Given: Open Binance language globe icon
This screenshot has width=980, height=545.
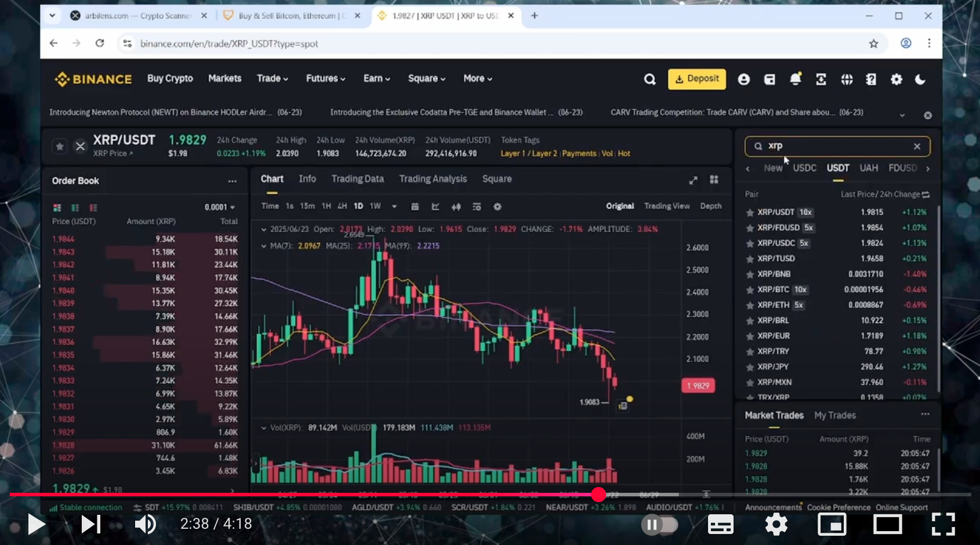Looking at the screenshot, I should 847,79.
